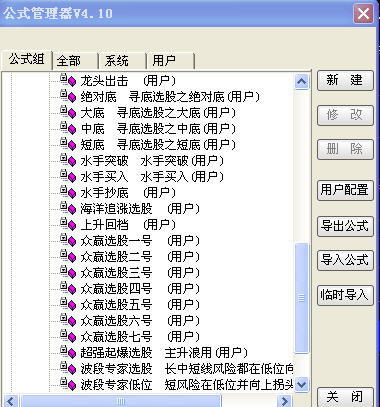This screenshot has width=380, height=407.
Task: Select 大底 寻底选股之大底 row
Action: pos(158,112)
